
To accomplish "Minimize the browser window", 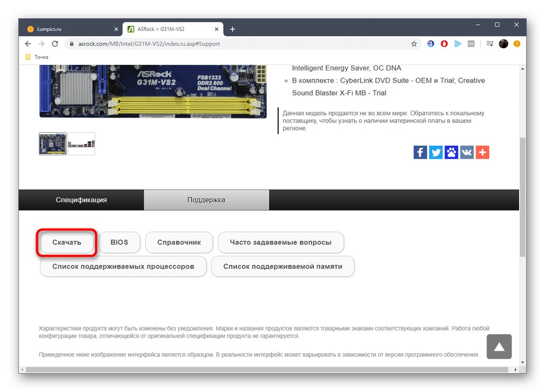I will [x=478, y=25].
